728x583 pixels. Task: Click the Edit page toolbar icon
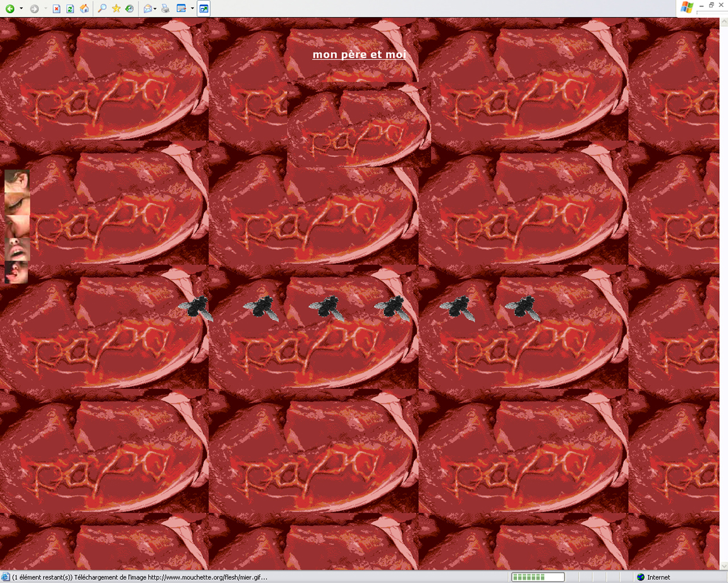(181, 9)
